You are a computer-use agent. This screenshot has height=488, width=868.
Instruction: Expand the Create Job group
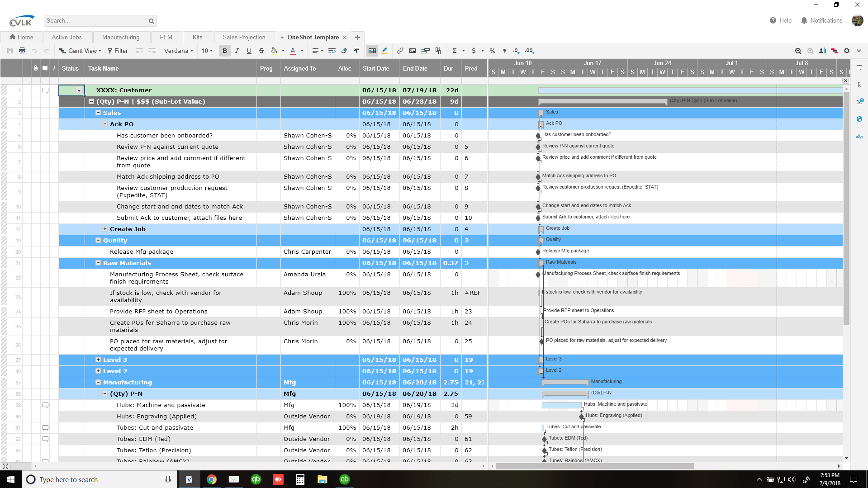[104, 229]
